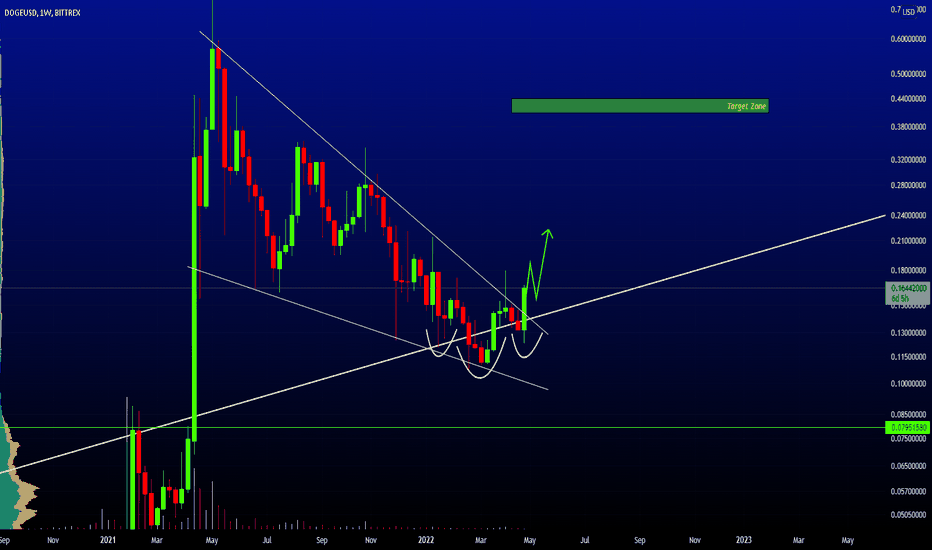Click the 0.50000000 price axis label
932x550 pixels.
[908, 74]
